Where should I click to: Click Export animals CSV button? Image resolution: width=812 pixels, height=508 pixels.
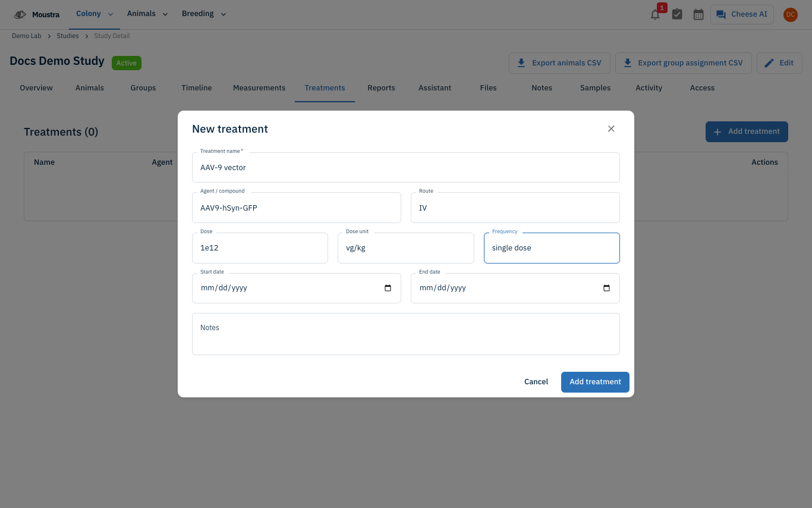point(559,63)
